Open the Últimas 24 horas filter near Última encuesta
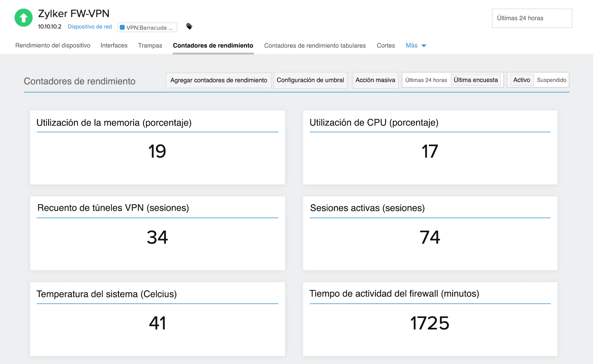This screenshot has width=593, height=364. coord(426,80)
